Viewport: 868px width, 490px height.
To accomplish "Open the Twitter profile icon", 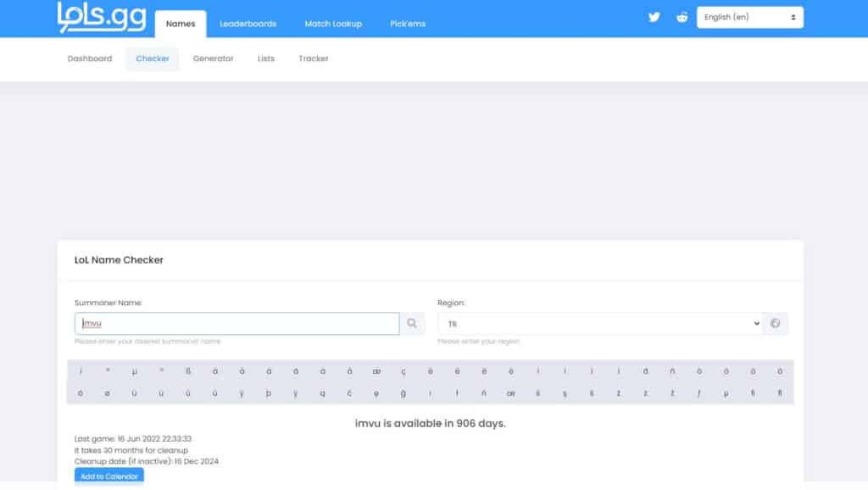I will coord(654,17).
